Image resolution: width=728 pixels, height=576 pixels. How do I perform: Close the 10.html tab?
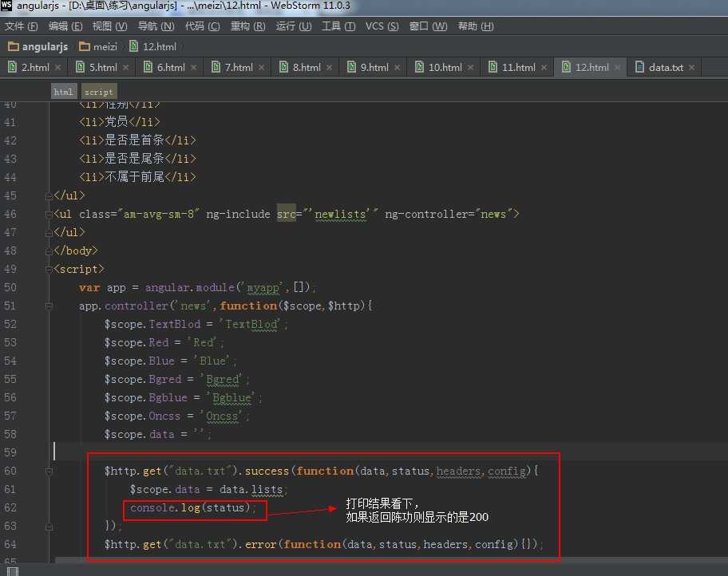tap(470, 68)
